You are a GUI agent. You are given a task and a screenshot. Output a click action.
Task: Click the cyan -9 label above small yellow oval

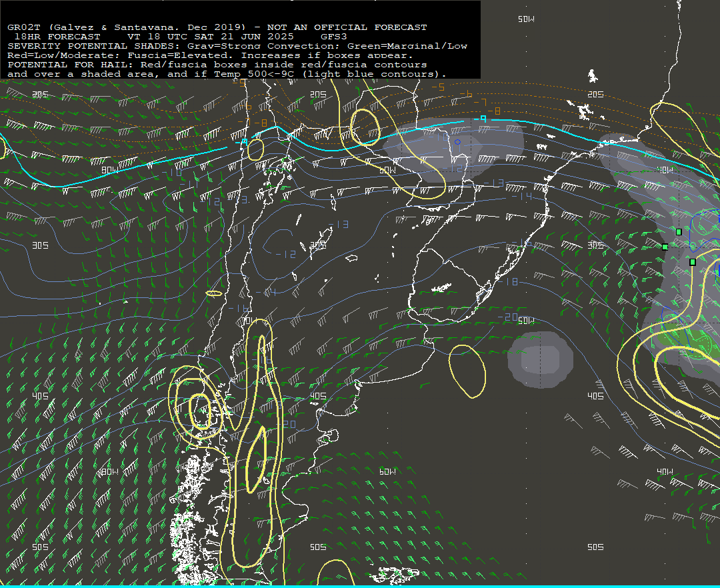[x=241, y=142]
